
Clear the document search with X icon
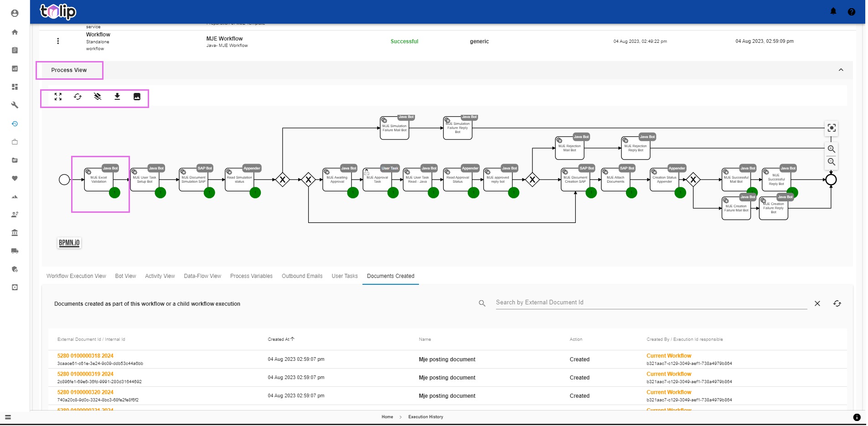pos(817,303)
